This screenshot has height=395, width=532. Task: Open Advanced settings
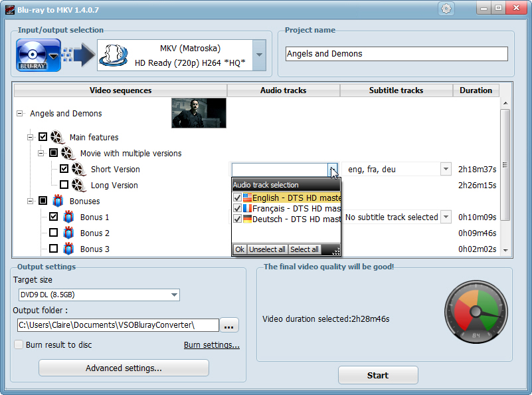tap(124, 368)
